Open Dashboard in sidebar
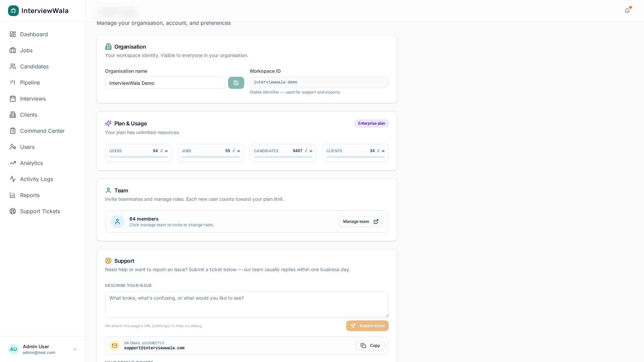Image resolution: width=644 pixels, height=362 pixels. coord(43,34)
